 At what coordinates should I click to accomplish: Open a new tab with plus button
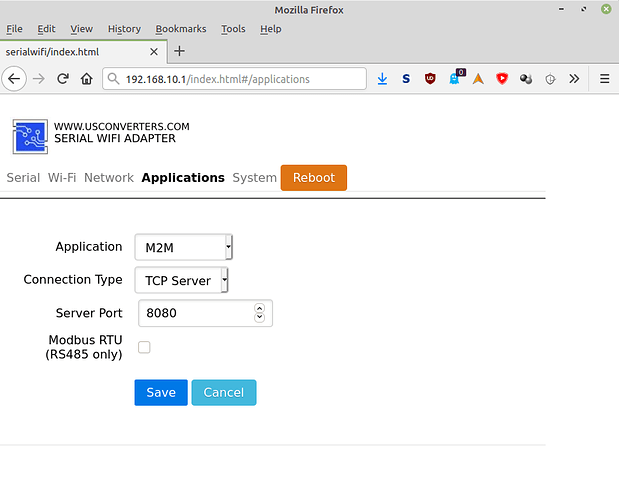179,51
